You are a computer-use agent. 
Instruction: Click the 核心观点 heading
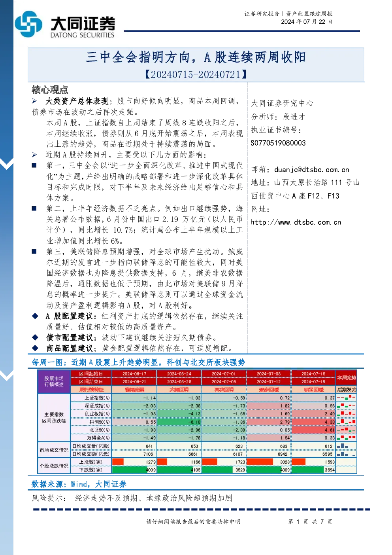pos(50,90)
